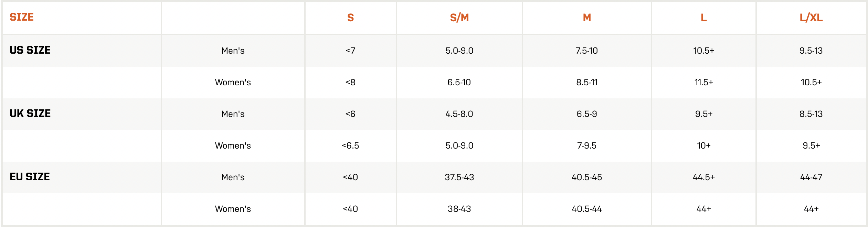Click the S column header

click(350, 18)
